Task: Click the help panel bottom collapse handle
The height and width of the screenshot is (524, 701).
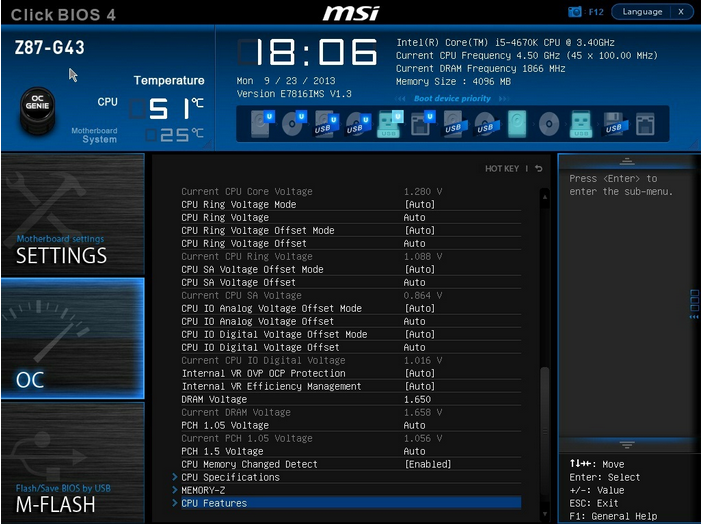Action: 627,444
